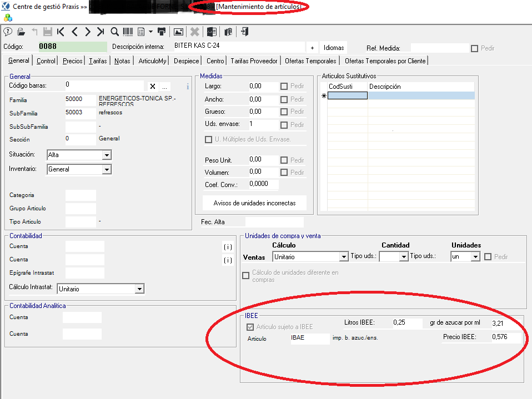Jump to the last record
532x399 pixels.
(x=101, y=32)
